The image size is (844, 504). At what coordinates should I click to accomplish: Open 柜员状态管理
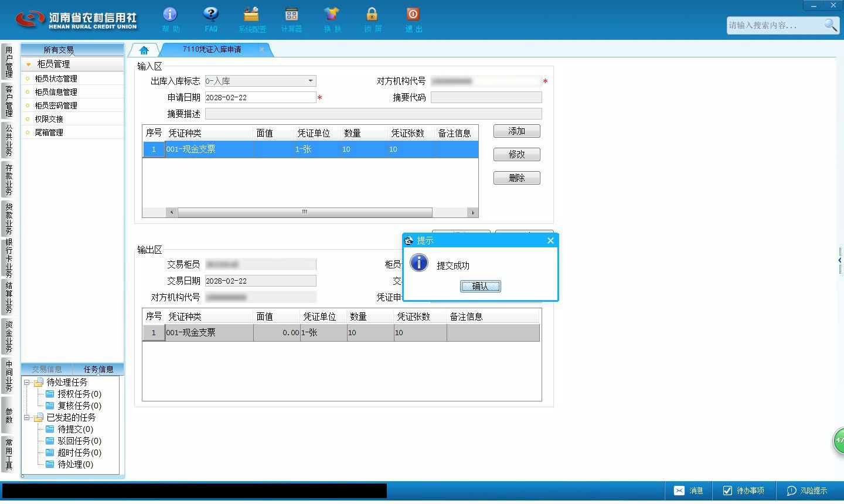(x=56, y=79)
